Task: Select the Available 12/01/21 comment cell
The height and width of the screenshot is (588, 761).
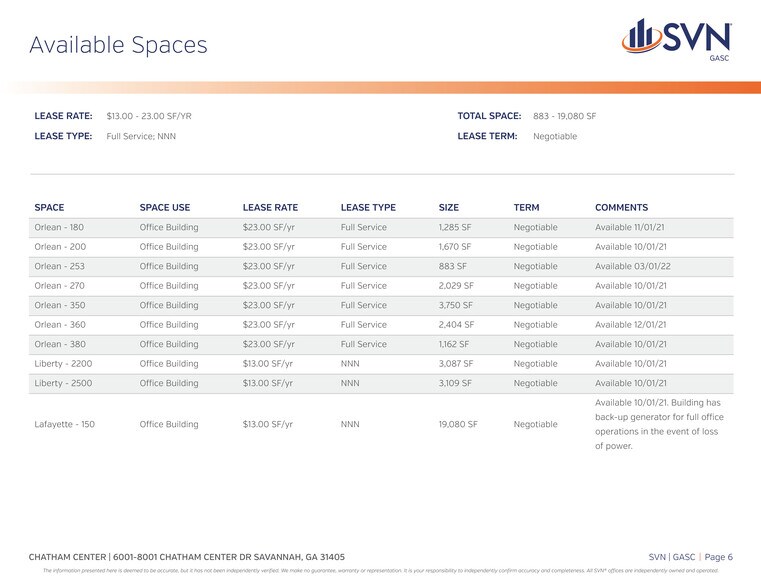Action: pyautogui.click(x=631, y=324)
